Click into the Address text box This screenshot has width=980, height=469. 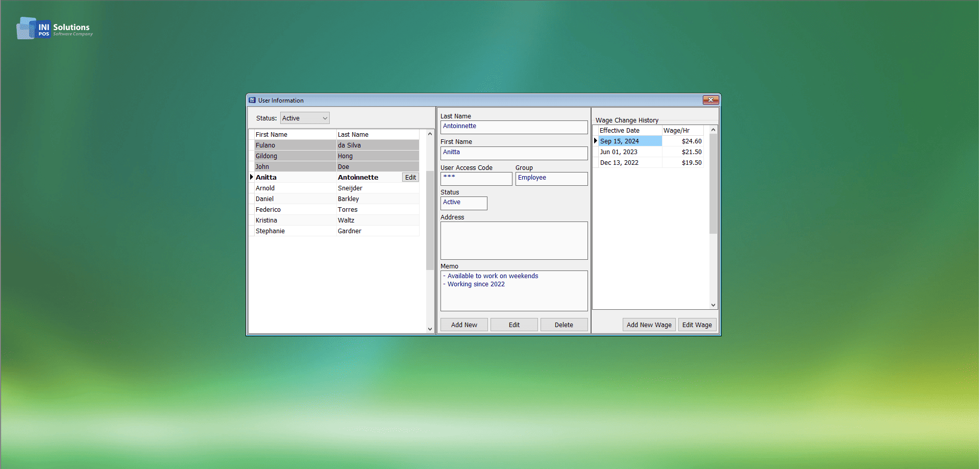pos(513,240)
